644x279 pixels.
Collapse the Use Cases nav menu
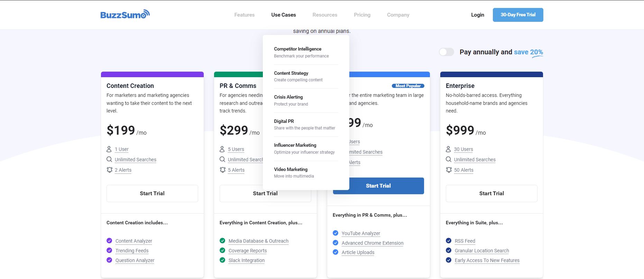coord(284,15)
